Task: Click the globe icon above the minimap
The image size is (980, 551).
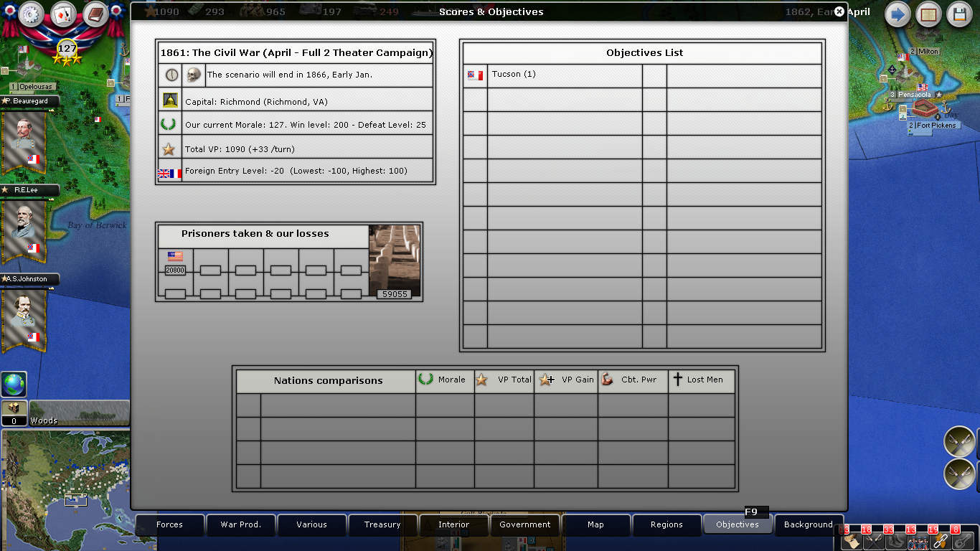Action: pyautogui.click(x=14, y=385)
